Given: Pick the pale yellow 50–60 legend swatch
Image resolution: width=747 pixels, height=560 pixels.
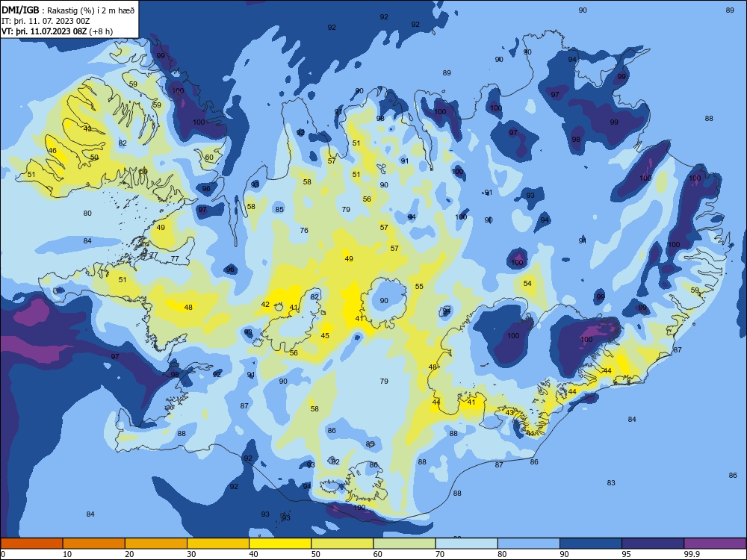Looking at the screenshot, I should (342, 544).
